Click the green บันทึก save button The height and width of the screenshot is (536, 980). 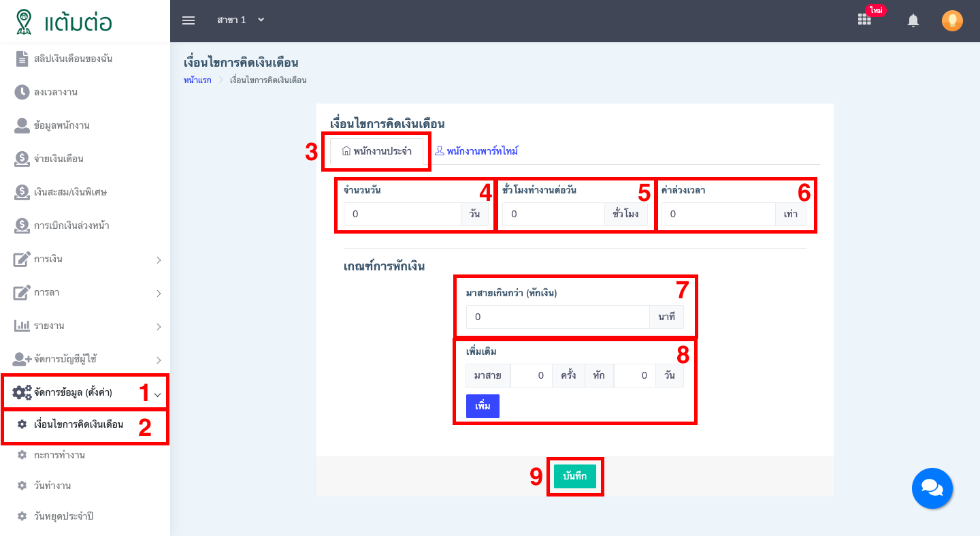pos(574,477)
